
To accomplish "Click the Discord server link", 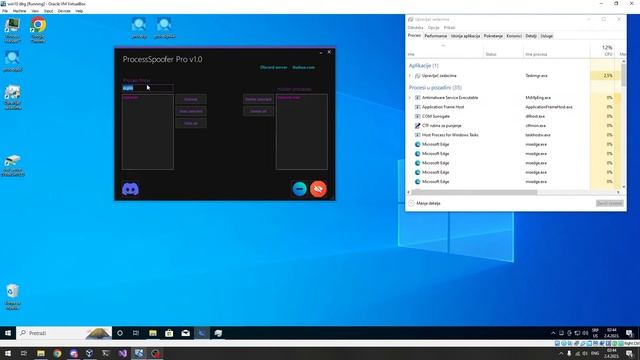I will (273, 67).
